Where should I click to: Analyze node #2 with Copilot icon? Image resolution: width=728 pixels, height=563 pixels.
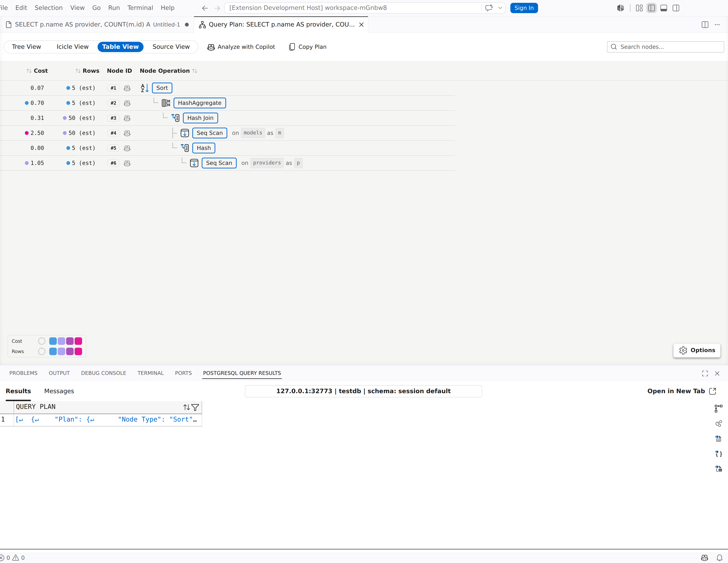[x=127, y=103]
